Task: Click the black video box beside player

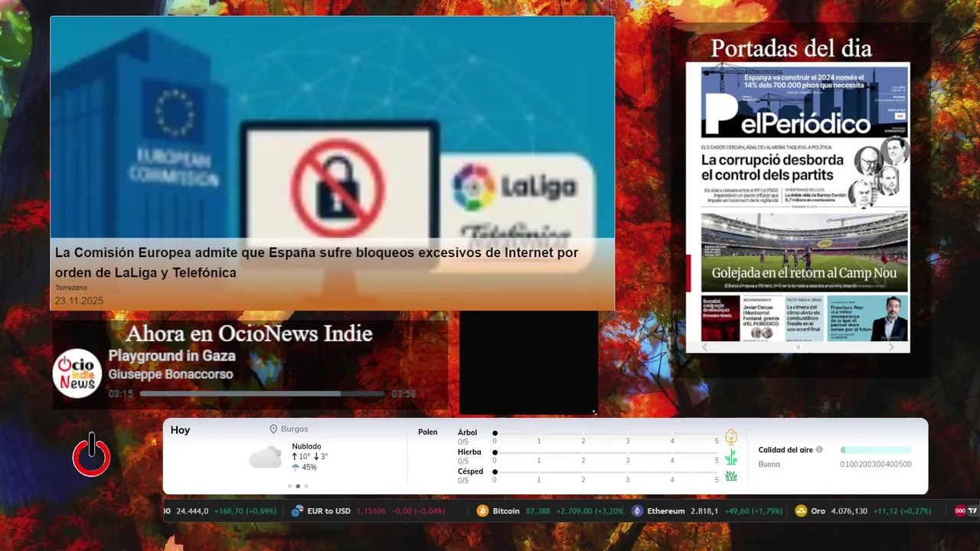Action: click(x=528, y=363)
